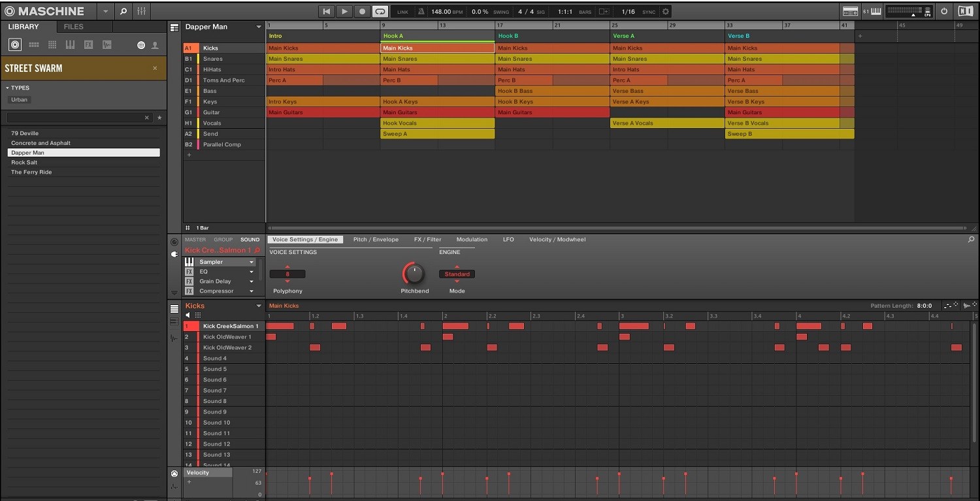The image size is (980, 501).
Task: Increase Polyphony with the up arrow
Action: click(287, 267)
